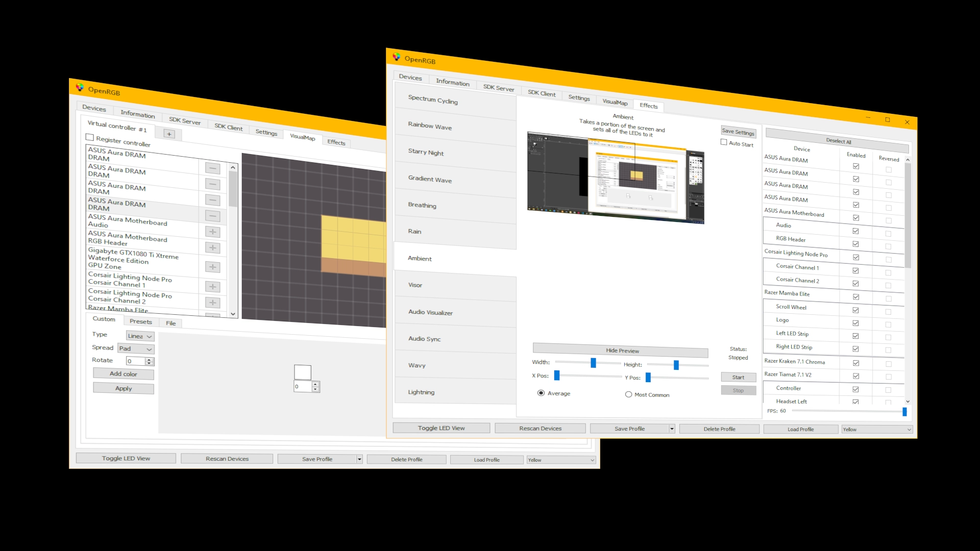
Task: Add ASUS Aura Motherboard RGB Header to the controller
Action: pyautogui.click(x=213, y=247)
